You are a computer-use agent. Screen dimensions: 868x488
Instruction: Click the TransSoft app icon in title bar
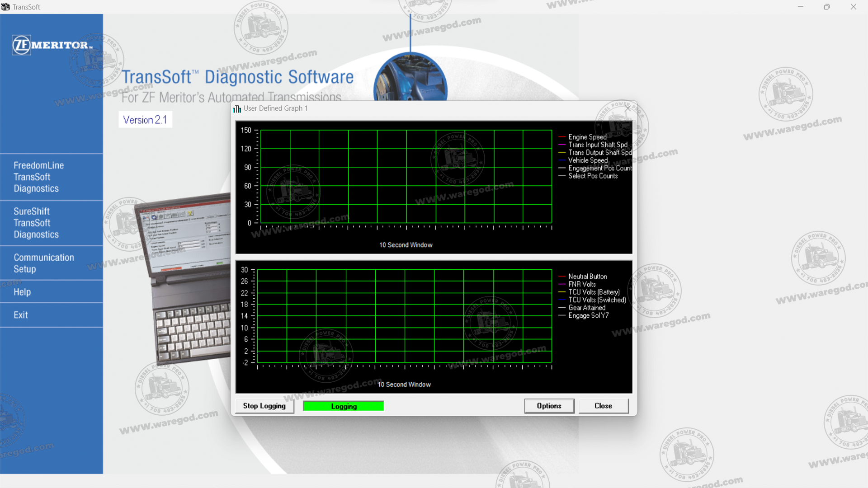coord(5,7)
